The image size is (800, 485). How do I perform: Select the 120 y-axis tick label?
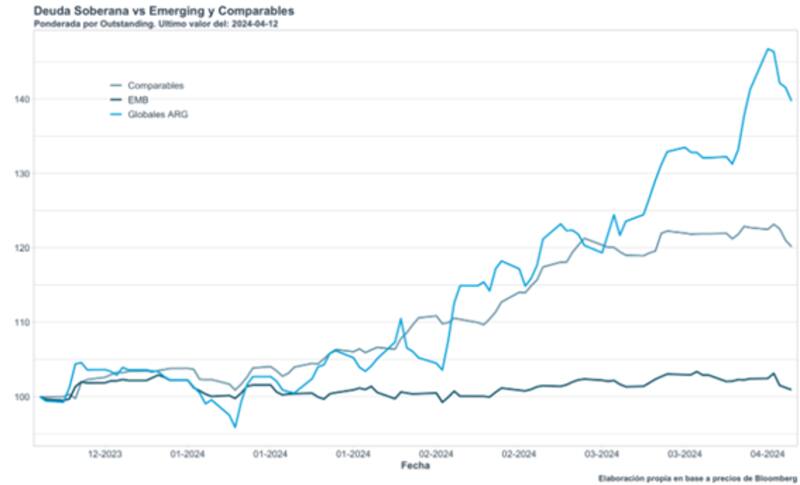(x=22, y=248)
